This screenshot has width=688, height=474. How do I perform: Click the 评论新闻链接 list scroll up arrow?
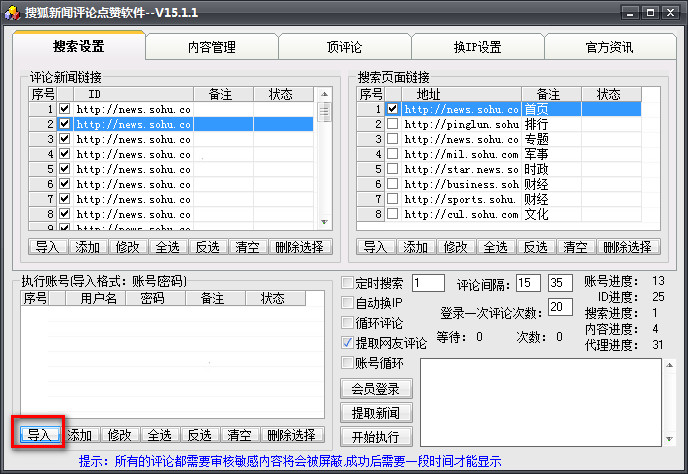point(324,94)
